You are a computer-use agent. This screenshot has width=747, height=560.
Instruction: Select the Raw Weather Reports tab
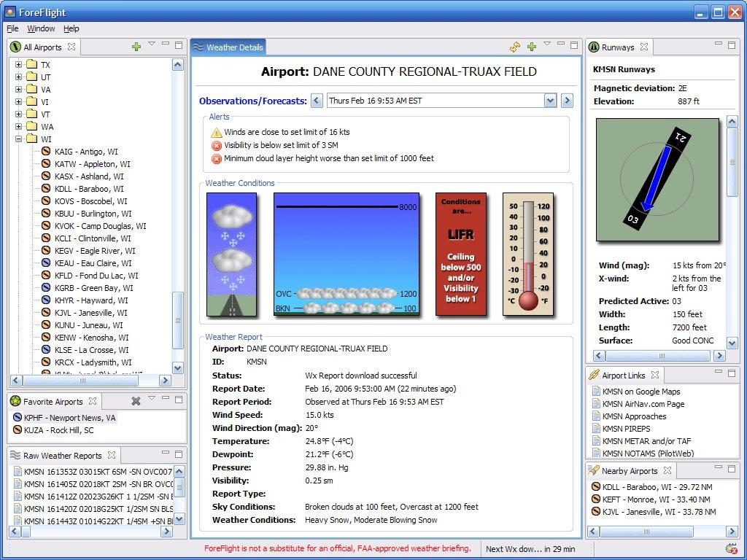pyautogui.click(x=63, y=455)
